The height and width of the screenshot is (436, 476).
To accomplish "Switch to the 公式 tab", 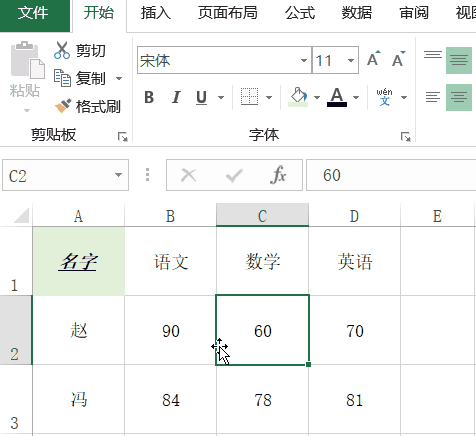I will (x=300, y=13).
